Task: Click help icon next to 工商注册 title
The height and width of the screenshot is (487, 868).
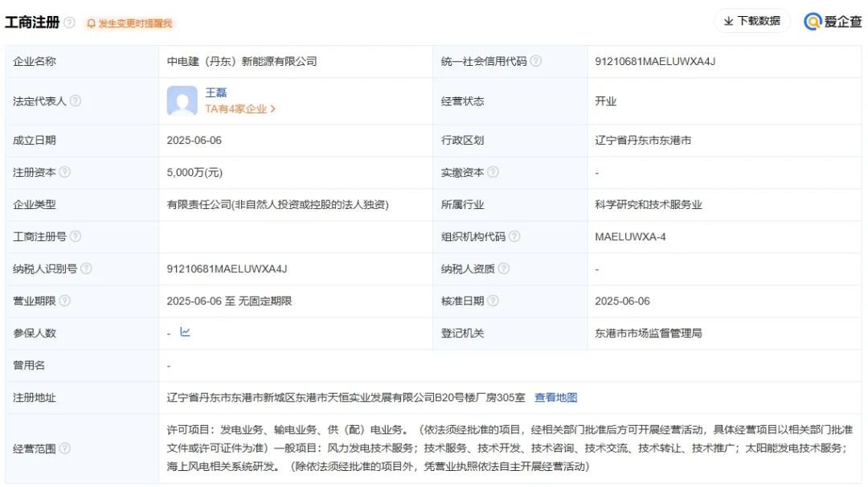Action: coord(69,23)
